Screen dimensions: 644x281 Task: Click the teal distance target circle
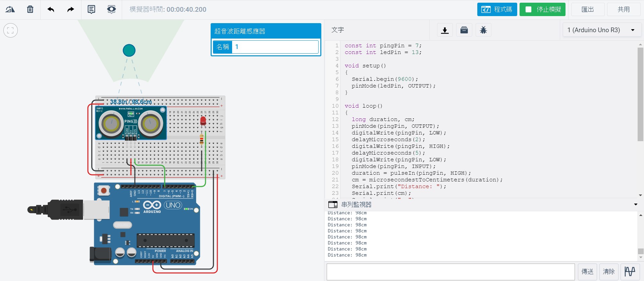tap(129, 50)
